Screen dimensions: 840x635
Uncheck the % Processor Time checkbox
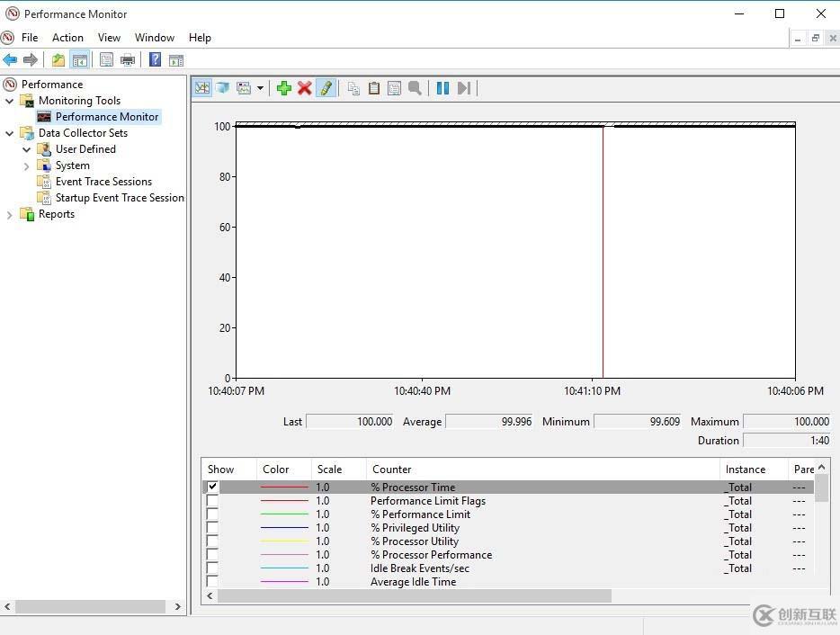(x=212, y=487)
